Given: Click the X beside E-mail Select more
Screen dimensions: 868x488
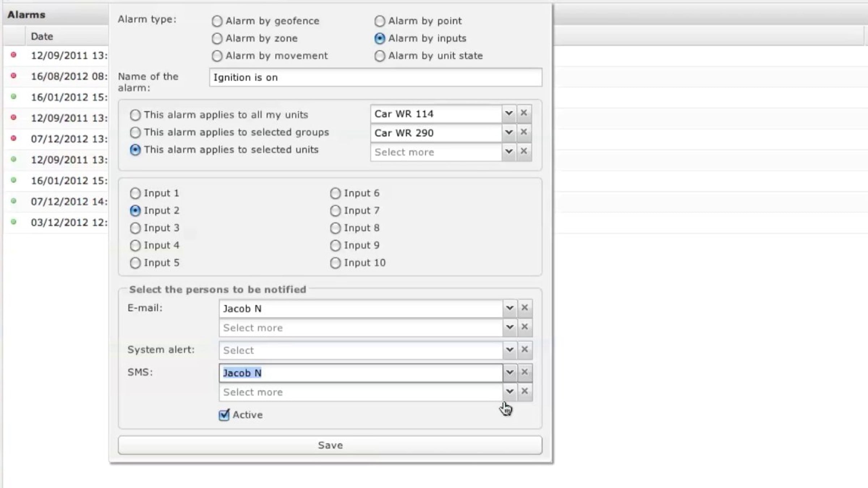Looking at the screenshot, I should coord(524,327).
